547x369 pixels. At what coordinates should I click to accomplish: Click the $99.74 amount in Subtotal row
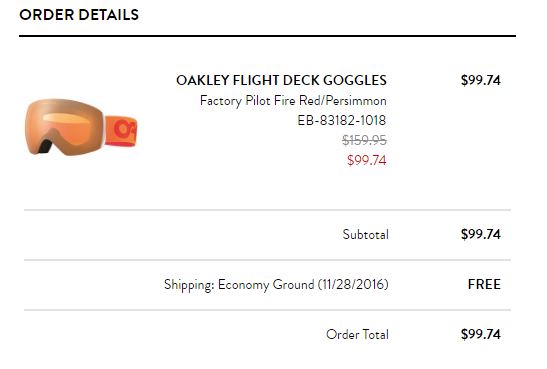click(x=480, y=234)
